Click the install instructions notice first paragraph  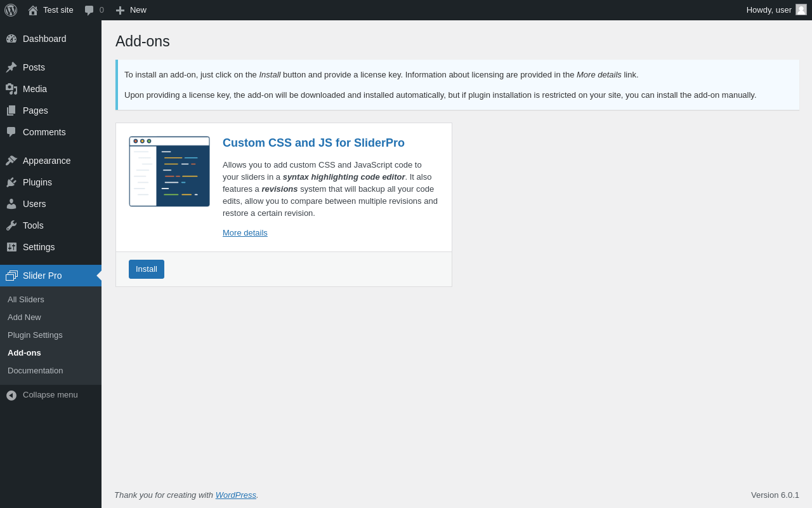tap(381, 74)
